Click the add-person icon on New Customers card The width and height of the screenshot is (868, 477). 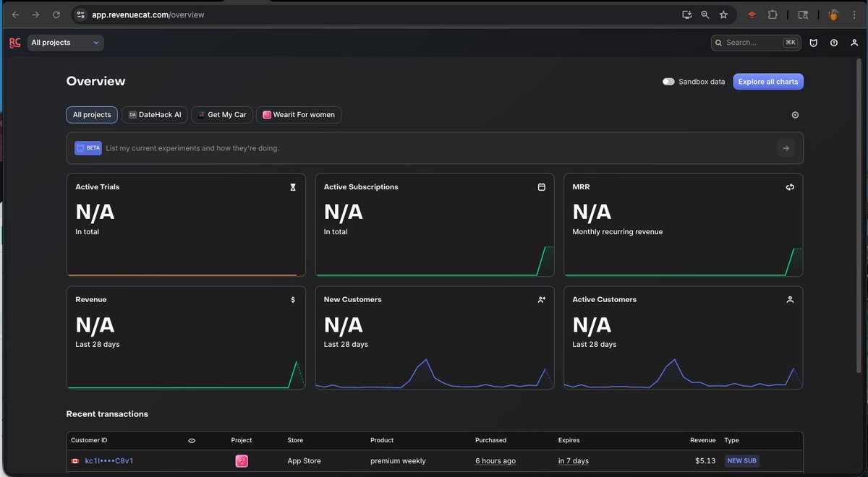[x=542, y=299]
